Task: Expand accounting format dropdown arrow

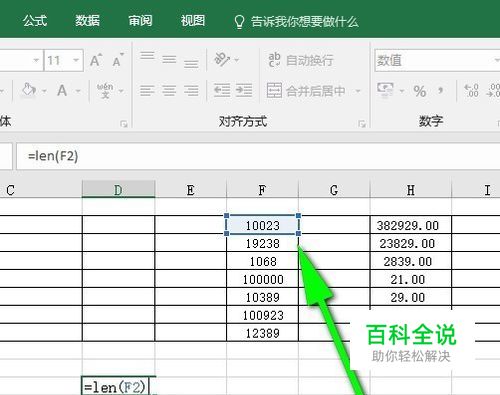Action: click(402, 91)
